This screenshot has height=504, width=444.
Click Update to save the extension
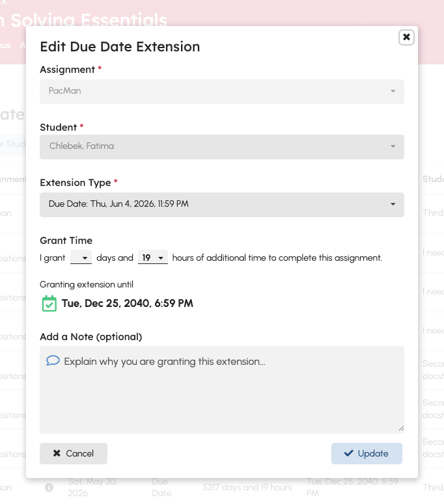point(367,453)
